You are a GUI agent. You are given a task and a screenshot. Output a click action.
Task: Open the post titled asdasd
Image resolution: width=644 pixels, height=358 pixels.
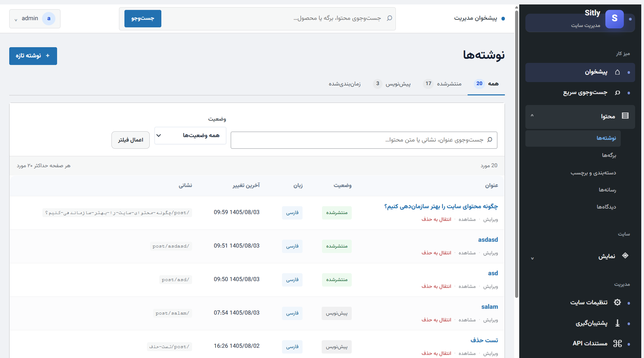tap(488, 240)
